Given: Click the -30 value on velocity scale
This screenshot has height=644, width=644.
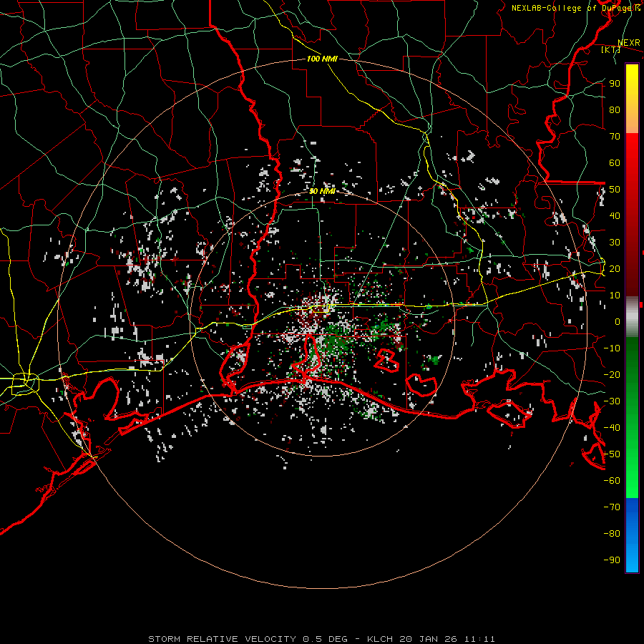Looking at the screenshot, I should 612,401.
